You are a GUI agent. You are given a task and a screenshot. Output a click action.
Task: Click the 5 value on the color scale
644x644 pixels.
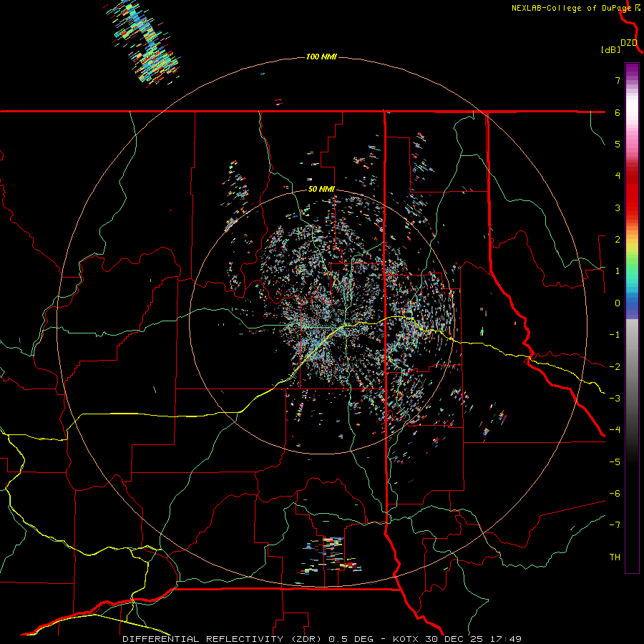pyautogui.click(x=618, y=144)
